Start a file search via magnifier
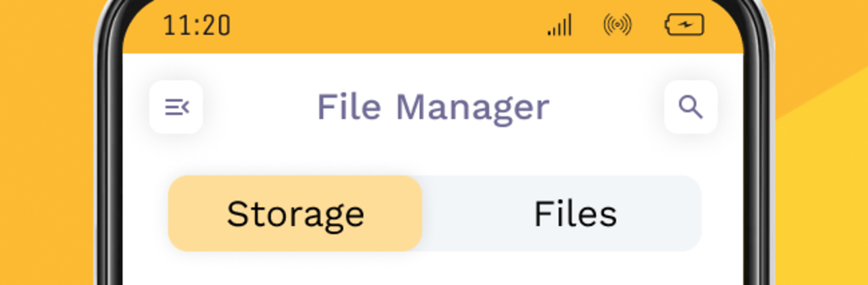Image resolution: width=868 pixels, height=285 pixels. point(690,107)
